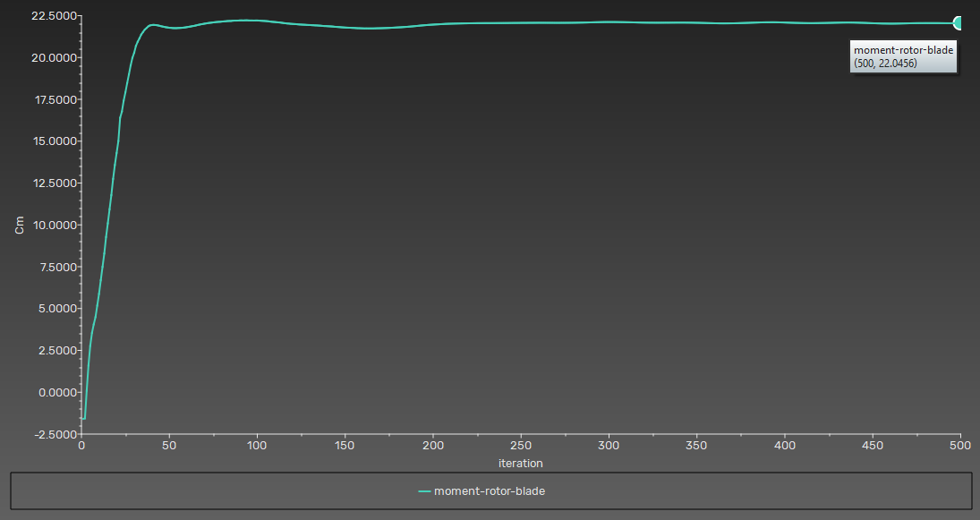Click the 20.0000 y-axis tick label
This screenshot has width=980, height=520.
pos(53,58)
